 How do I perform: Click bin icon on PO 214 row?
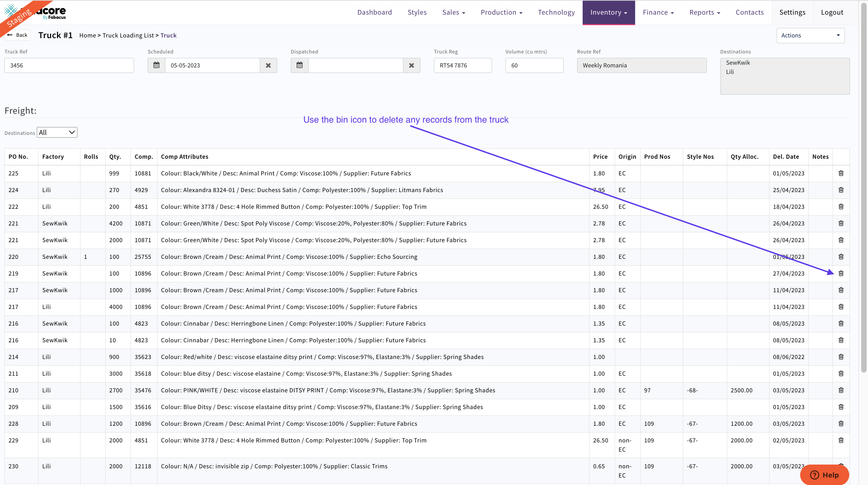point(841,357)
